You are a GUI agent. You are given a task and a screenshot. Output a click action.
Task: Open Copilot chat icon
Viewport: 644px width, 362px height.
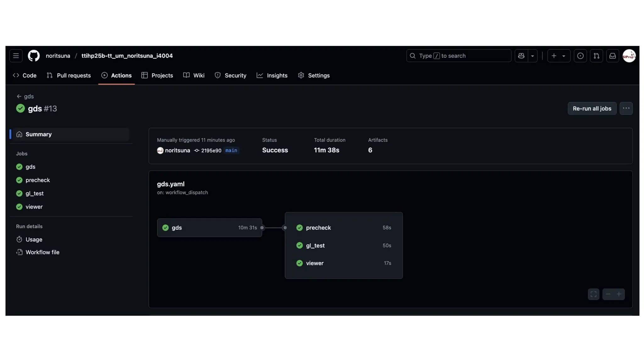(521, 56)
